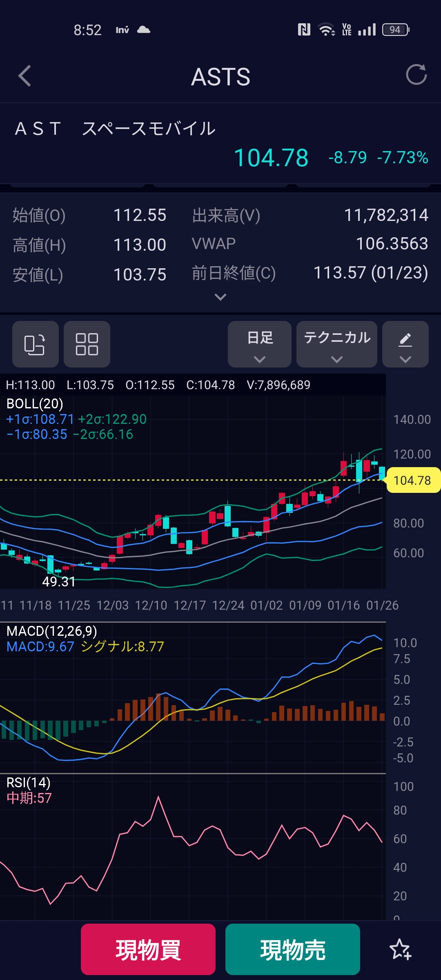Tap the battery indicator in status bar
Screen dimensions: 441x980
tap(395, 30)
